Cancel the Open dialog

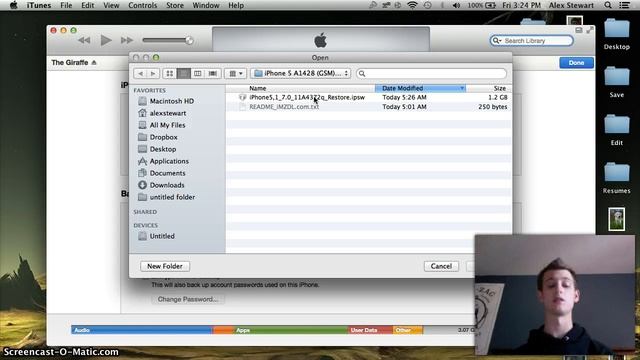pyautogui.click(x=441, y=266)
